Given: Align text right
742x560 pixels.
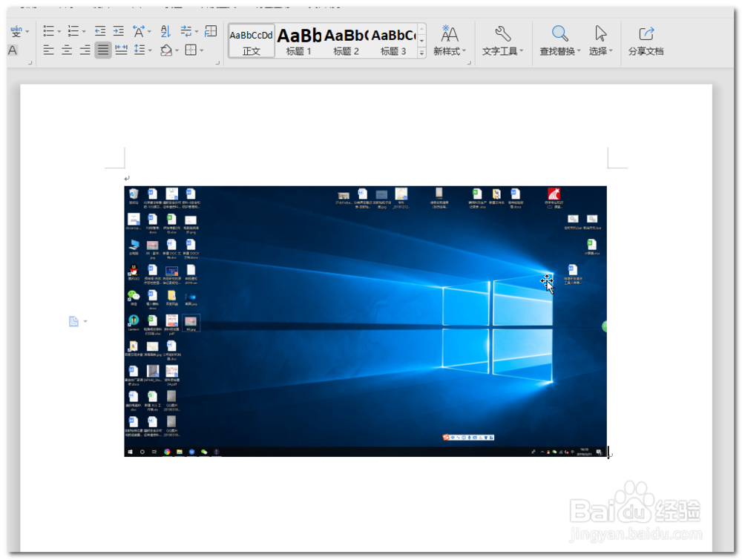Looking at the screenshot, I should [85, 50].
